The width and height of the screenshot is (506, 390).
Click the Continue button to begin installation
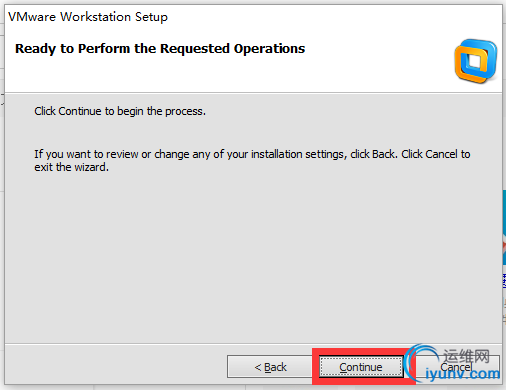tap(361, 367)
